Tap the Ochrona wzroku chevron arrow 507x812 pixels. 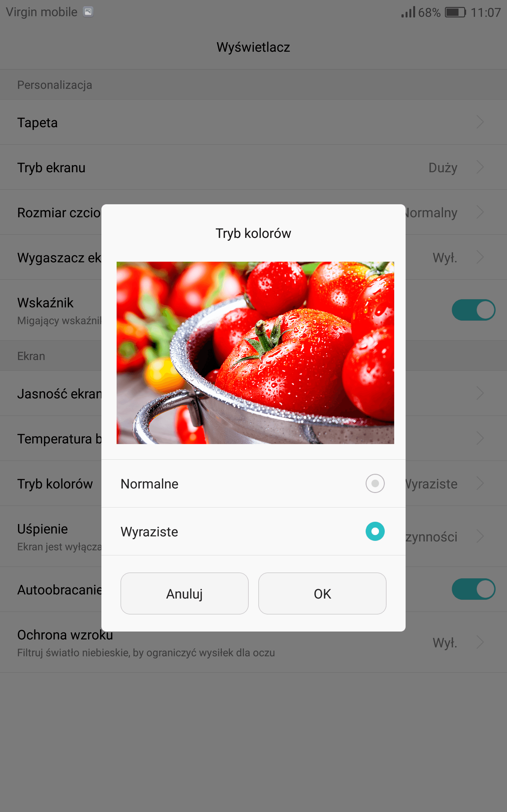pyautogui.click(x=480, y=642)
